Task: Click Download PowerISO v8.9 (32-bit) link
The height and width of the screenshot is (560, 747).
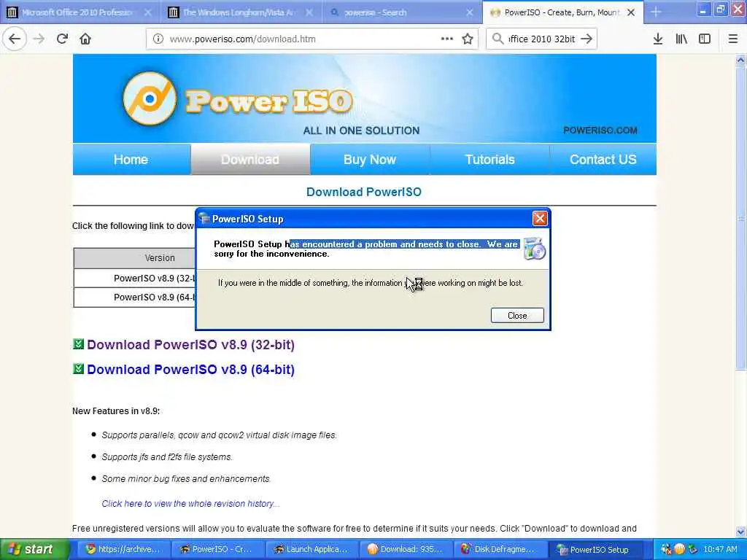Action: [190, 345]
